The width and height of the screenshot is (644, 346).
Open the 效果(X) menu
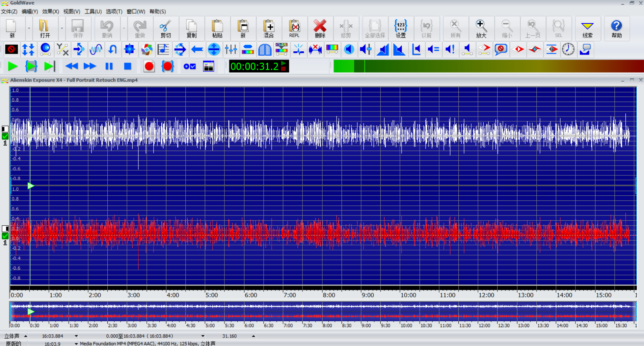tap(50, 11)
